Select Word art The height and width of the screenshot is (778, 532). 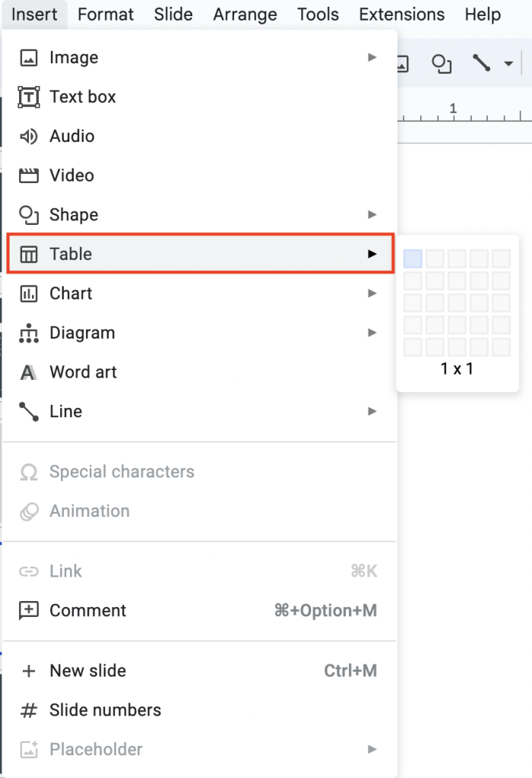click(82, 372)
